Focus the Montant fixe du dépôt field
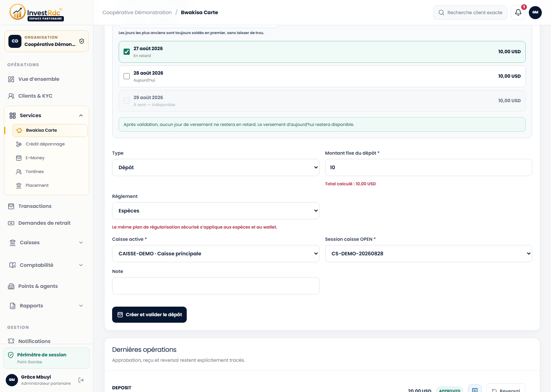 pyautogui.click(x=429, y=168)
